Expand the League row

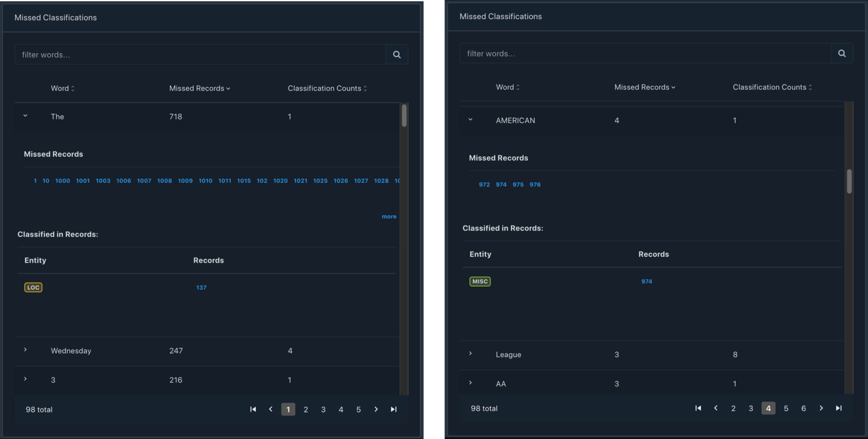tap(470, 354)
